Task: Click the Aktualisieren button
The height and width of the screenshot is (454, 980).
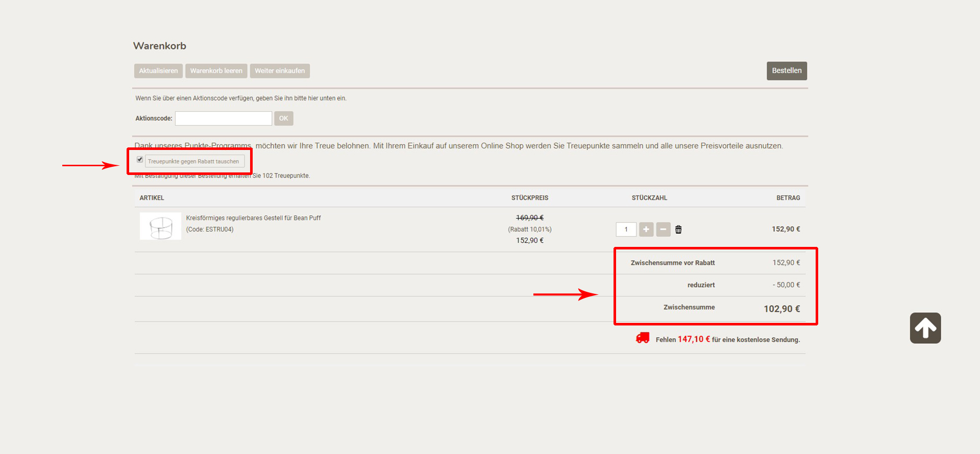Action: 158,71
